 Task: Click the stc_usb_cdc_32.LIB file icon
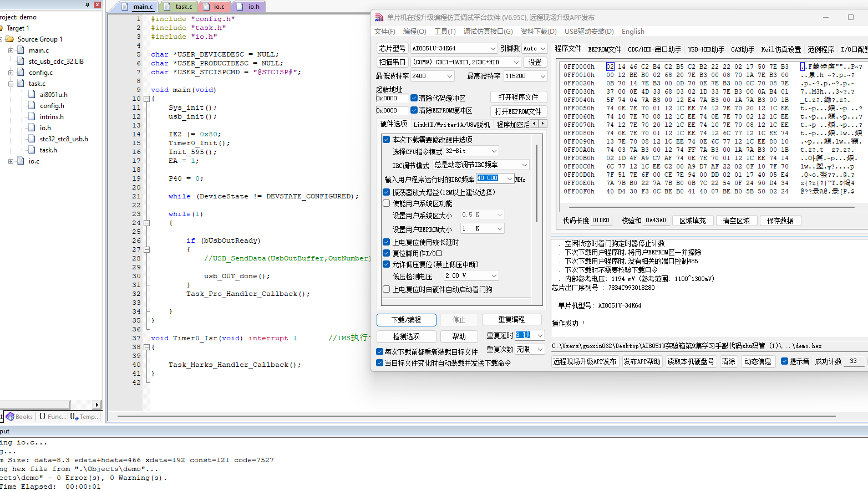(x=22, y=61)
